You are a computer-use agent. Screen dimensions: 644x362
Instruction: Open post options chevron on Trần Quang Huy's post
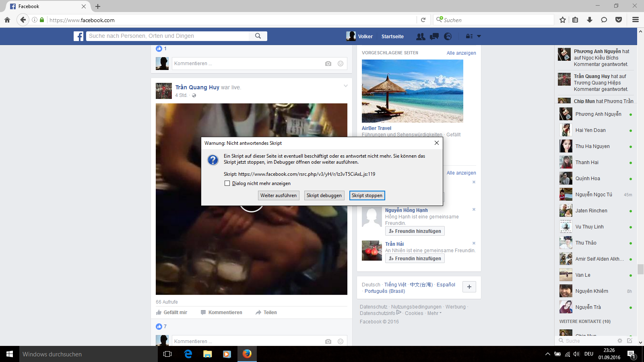345,86
